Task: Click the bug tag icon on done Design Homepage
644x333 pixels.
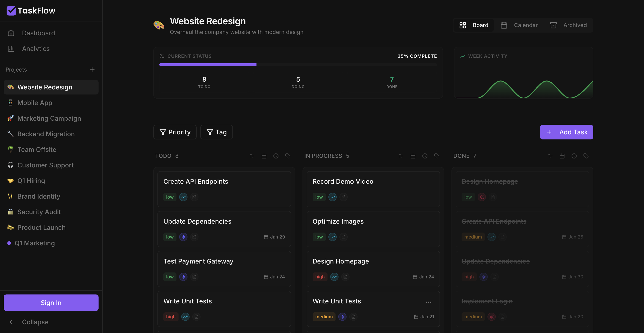Action: [x=482, y=197]
